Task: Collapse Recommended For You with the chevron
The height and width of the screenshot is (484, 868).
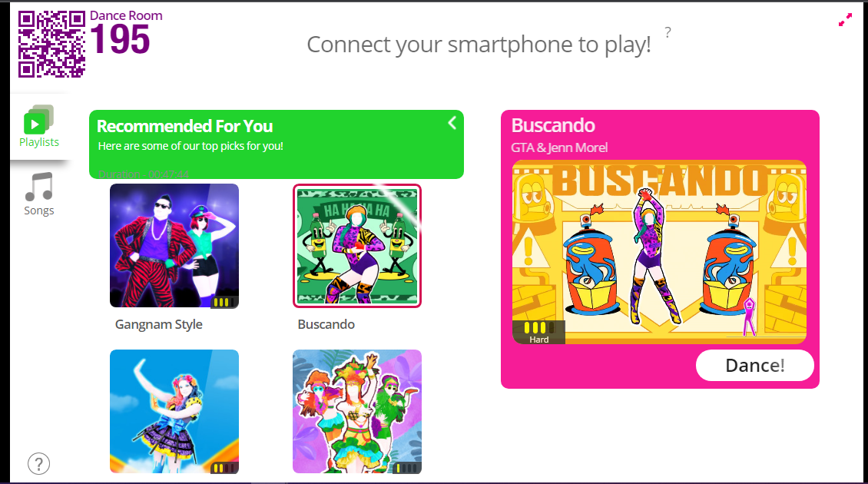Action: (452, 123)
